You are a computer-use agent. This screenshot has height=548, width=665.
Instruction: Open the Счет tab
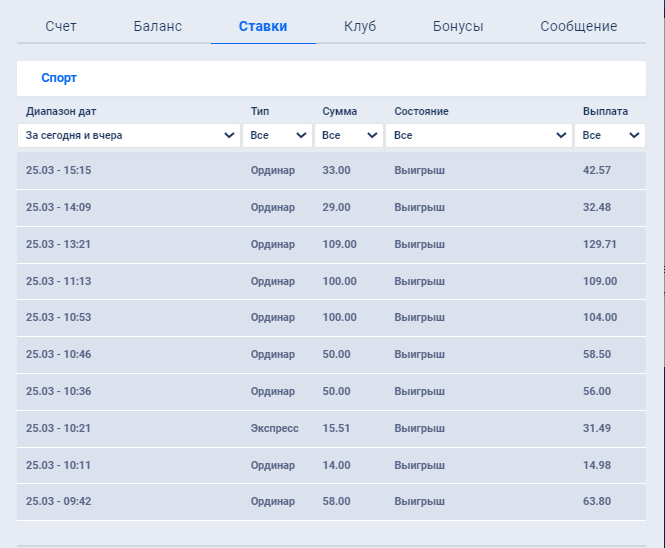click(60, 26)
